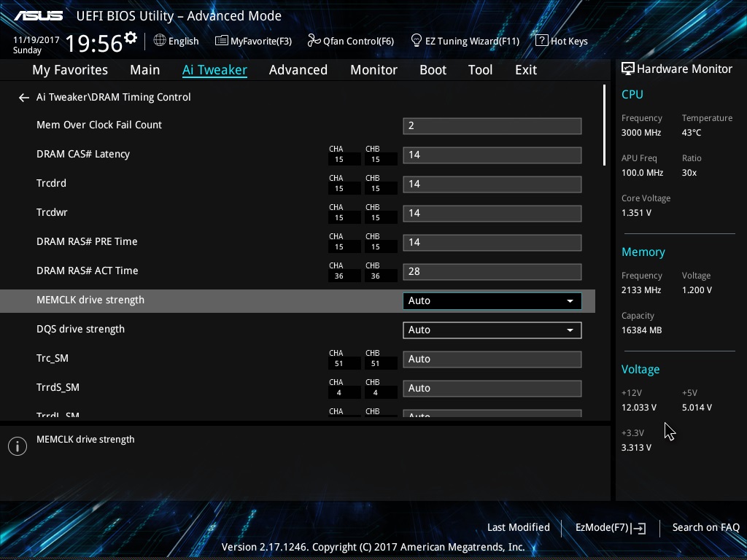The height and width of the screenshot is (560, 747).
Task: Click DRAM CAS# Latency value field
Action: 492,155
